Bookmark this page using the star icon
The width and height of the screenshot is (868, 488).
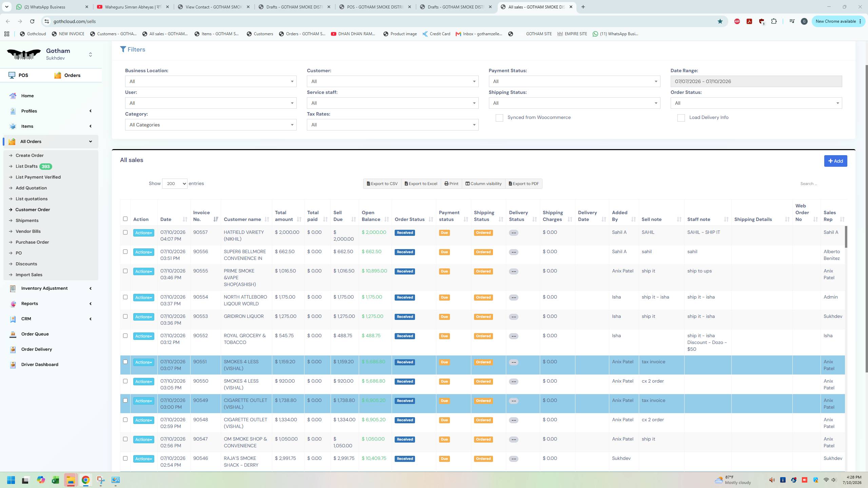[x=720, y=21]
